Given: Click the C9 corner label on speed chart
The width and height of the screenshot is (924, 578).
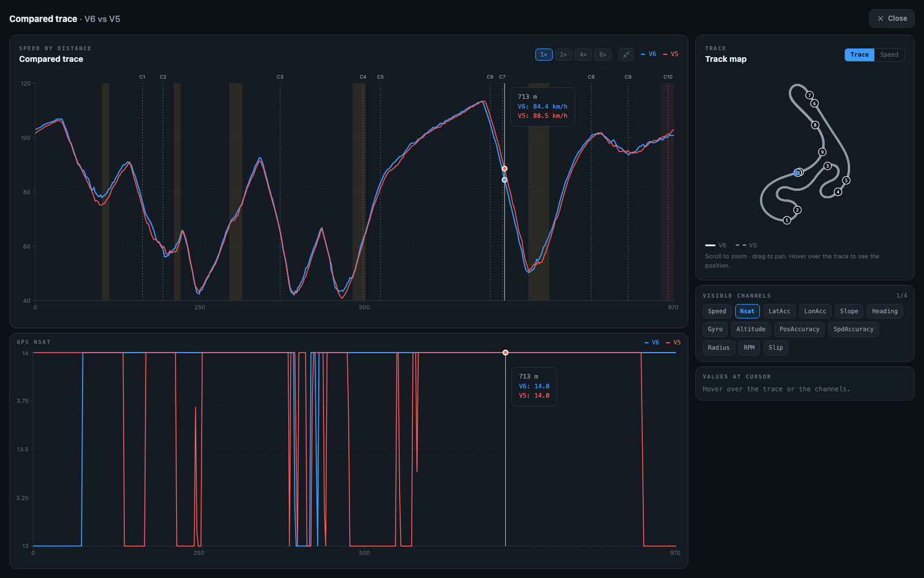Looking at the screenshot, I should (628, 77).
